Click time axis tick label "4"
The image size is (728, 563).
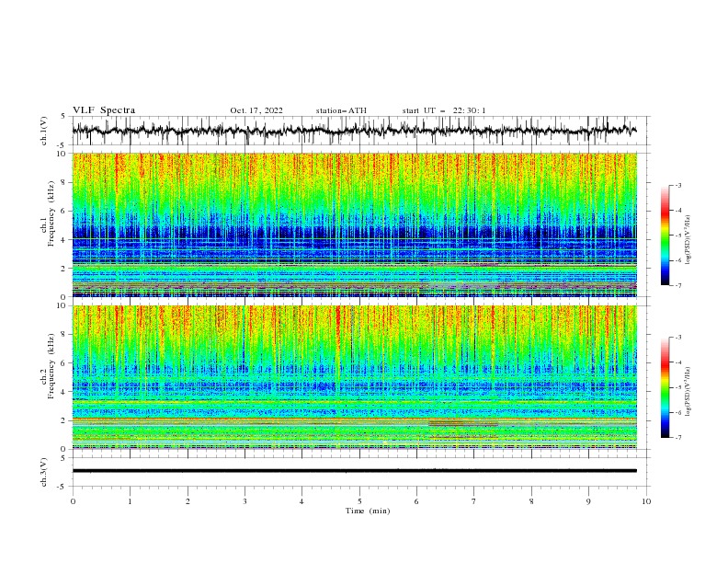coord(302,501)
